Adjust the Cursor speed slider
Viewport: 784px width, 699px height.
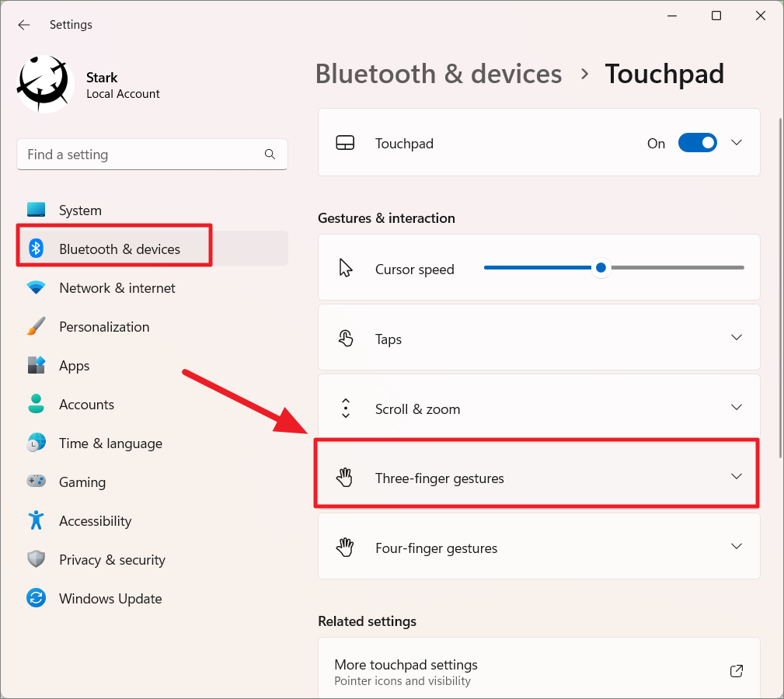pyautogui.click(x=601, y=267)
